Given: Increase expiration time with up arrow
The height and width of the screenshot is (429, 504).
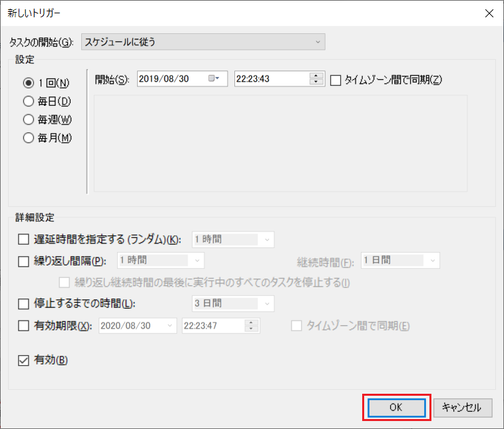Looking at the screenshot, I should click(x=252, y=323).
